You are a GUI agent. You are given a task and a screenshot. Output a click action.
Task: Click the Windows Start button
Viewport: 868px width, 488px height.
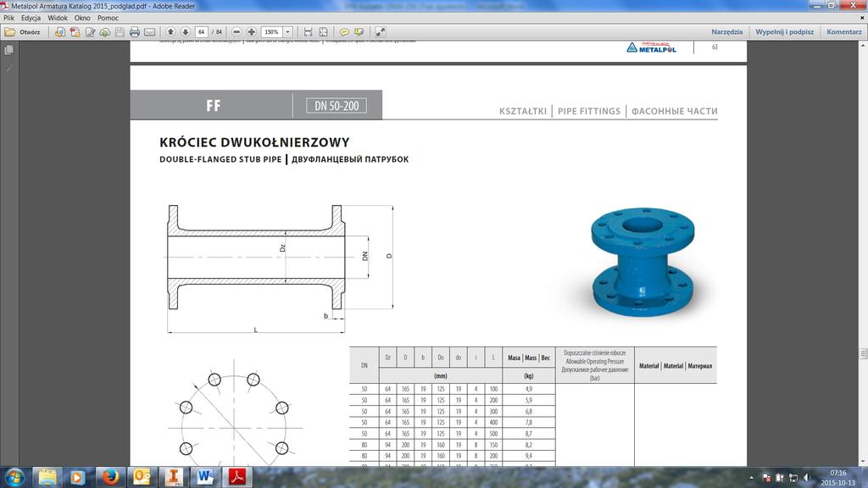pyautogui.click(x=15, y=477)
